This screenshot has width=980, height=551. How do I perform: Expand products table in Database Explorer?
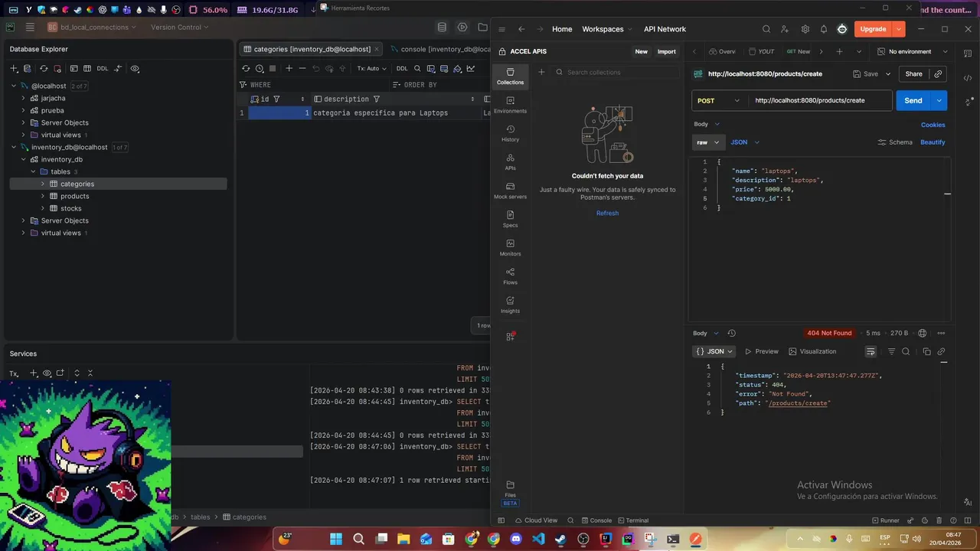[43, 196]
